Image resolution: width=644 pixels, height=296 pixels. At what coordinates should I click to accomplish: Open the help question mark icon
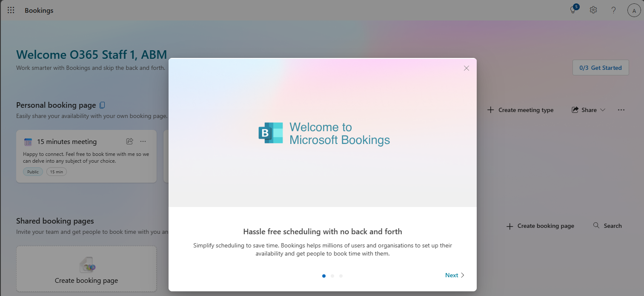tap(613, 10)
